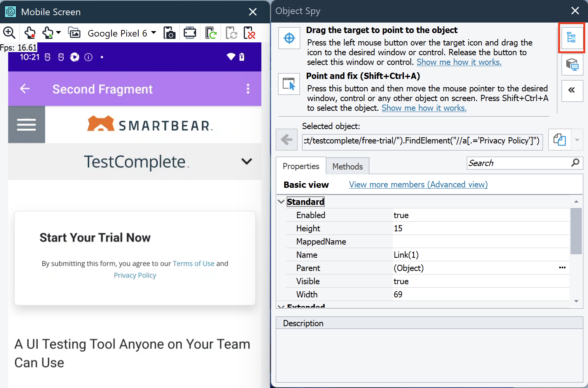The image size is (588, 388).
Task: Expand the TestComplete product chevron
Action: pyautogui.click(x=247, y=161)
